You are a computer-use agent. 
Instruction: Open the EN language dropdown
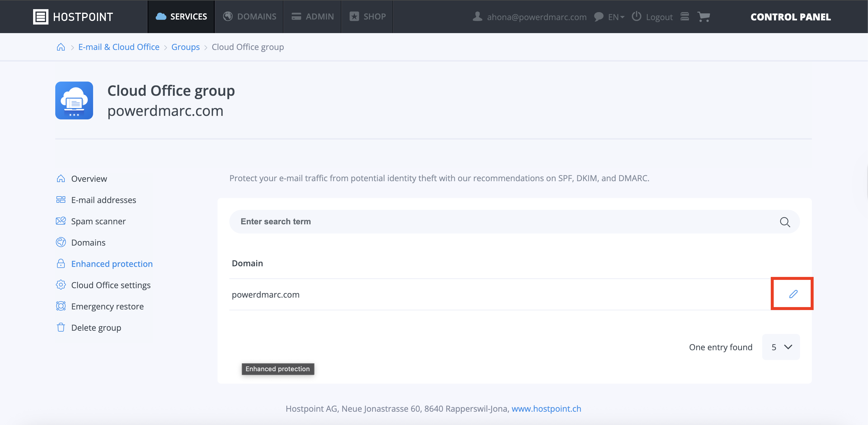point(615,17)
